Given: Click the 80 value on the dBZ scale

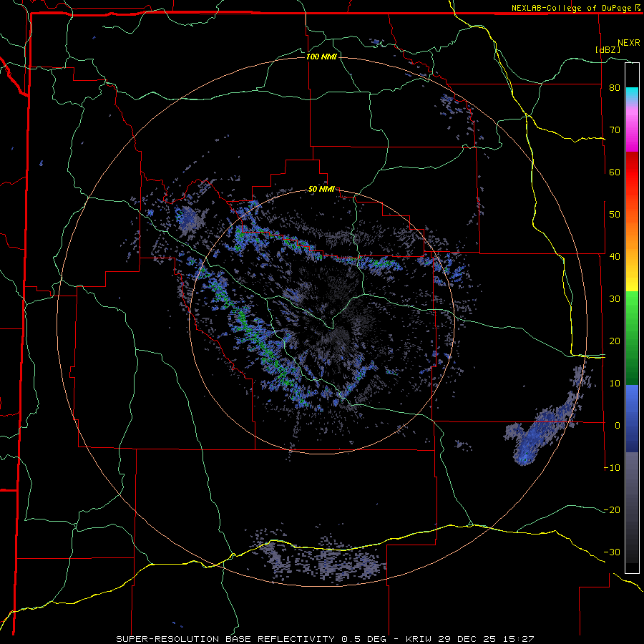Looking at the screenshot, I should [615, 88].
